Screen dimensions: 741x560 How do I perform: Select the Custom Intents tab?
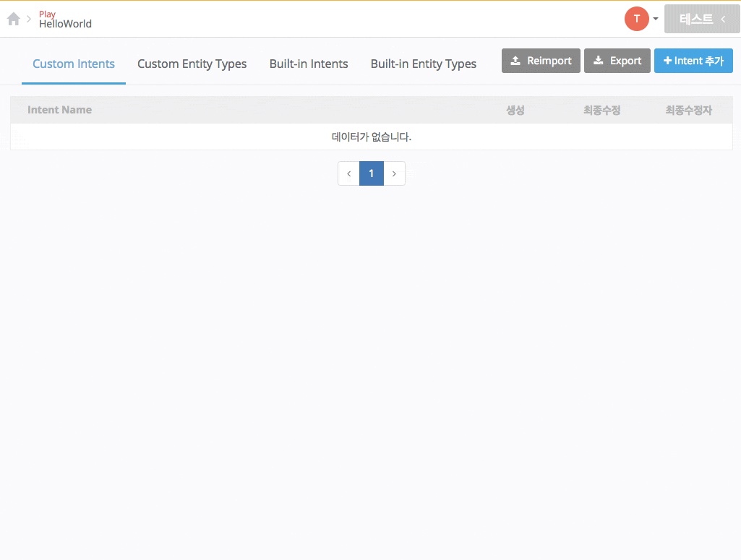(x=74, y=64)
